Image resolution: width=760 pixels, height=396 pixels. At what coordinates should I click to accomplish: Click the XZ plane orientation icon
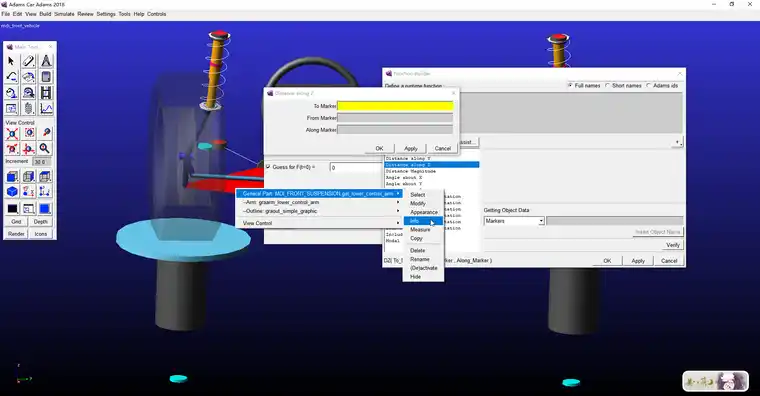click(29, 192)
